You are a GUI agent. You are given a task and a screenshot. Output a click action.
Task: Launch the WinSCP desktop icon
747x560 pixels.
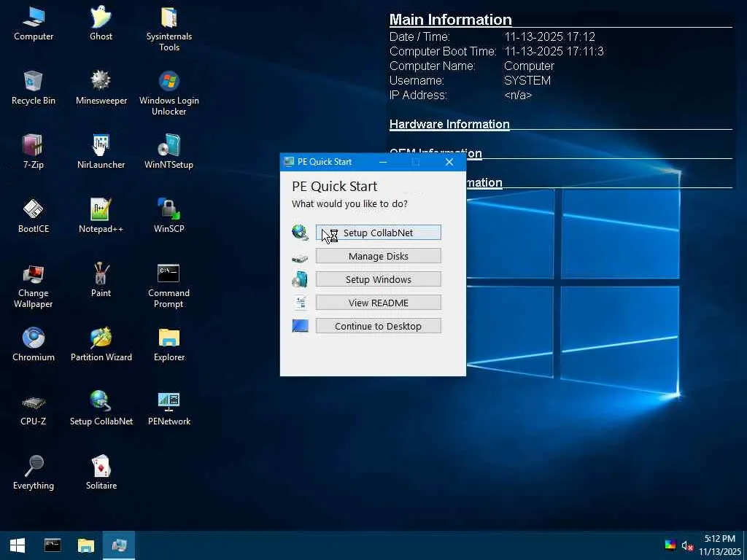pos(169,217)
